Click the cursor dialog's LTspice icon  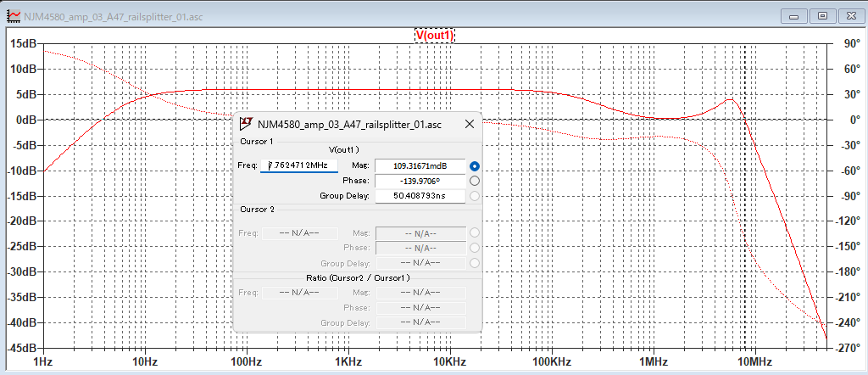(247, 124)
